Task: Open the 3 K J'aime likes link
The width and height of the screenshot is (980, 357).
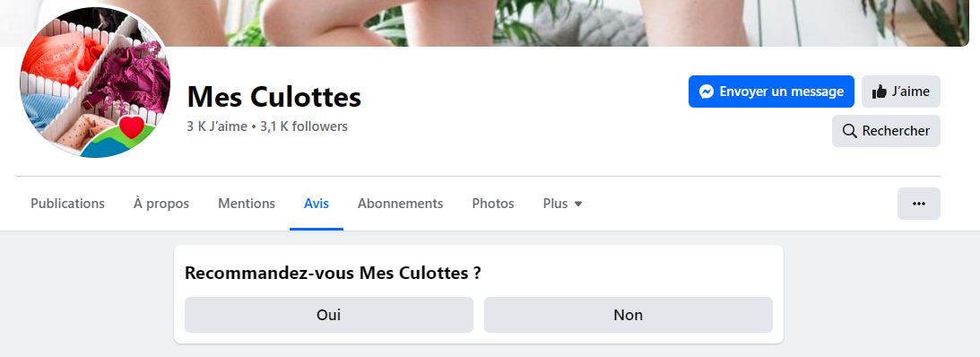Action: click(217, 126)
